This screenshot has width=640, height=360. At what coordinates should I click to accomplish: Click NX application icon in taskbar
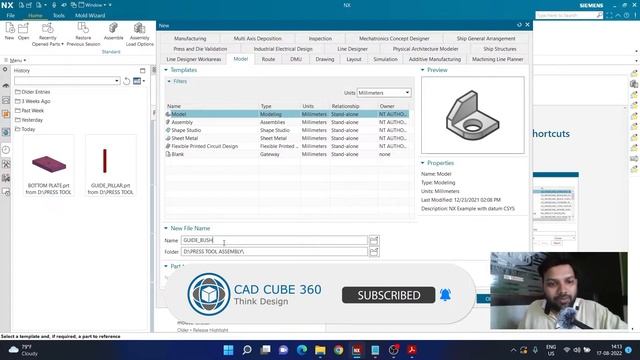(x=357, y=350)
